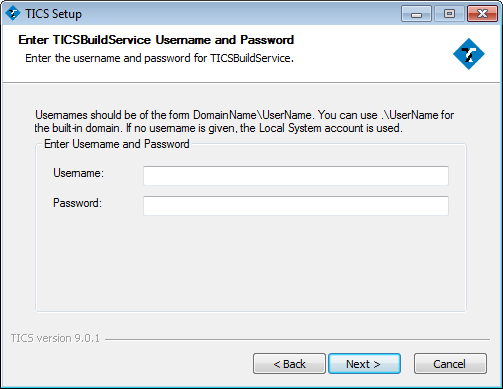Click the 'Enter Username and Password' group label
Screen dimensions: 503x389
117,144
